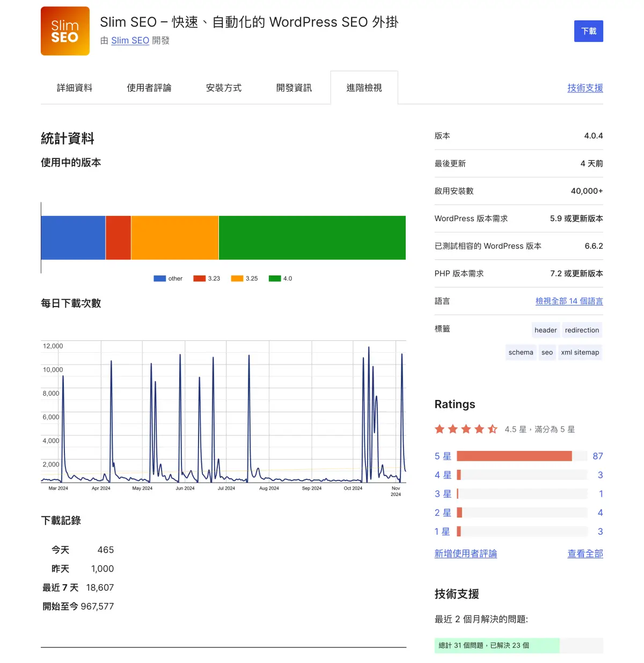
Task: Click the third rating star icon
Action: point(466,429)
